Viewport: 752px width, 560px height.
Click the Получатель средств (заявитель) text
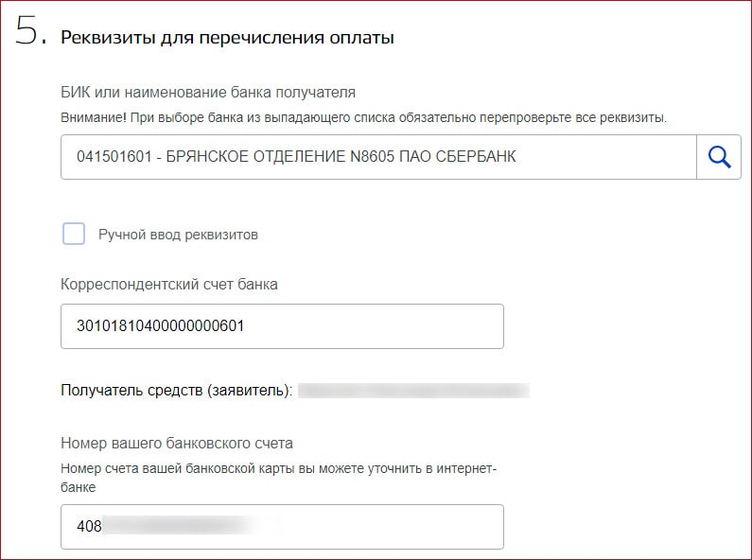176,391
